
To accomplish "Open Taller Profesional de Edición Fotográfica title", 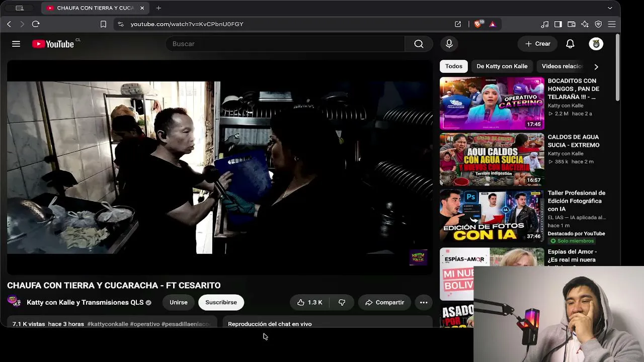I will point(577,201).
